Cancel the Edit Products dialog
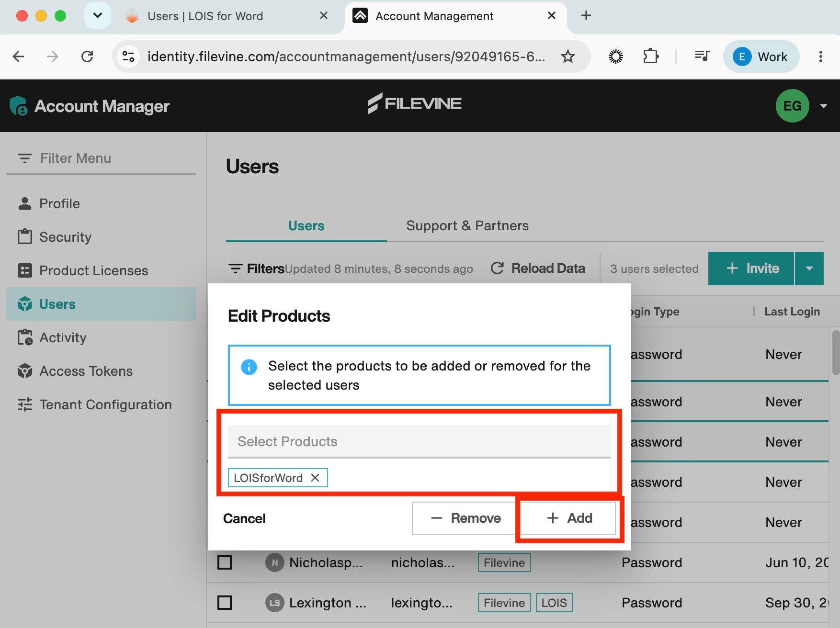 click(244, 518)
